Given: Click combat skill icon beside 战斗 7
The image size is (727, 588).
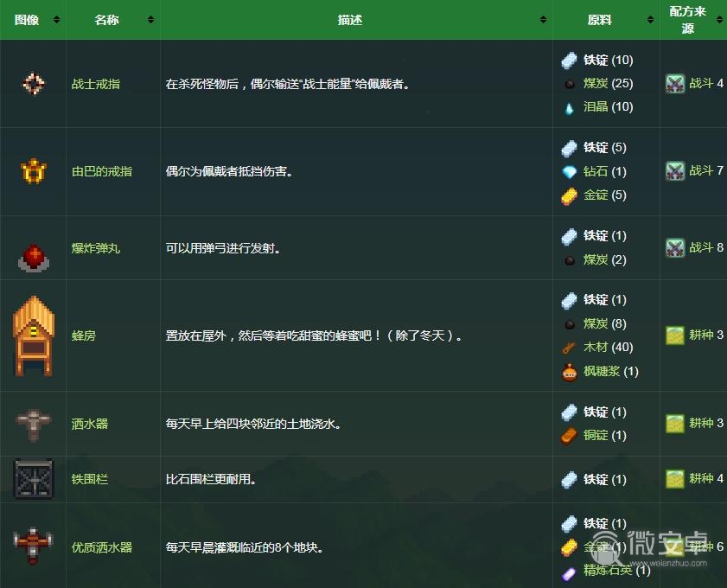Looking at the screenshot, I should pyautogui.click(x=675, y=170).
